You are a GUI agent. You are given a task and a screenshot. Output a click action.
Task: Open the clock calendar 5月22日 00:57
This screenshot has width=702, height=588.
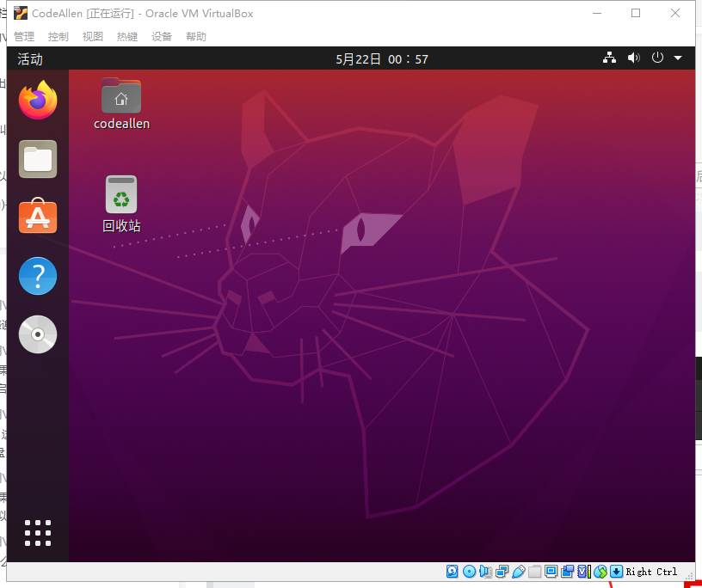click(382, 59)
